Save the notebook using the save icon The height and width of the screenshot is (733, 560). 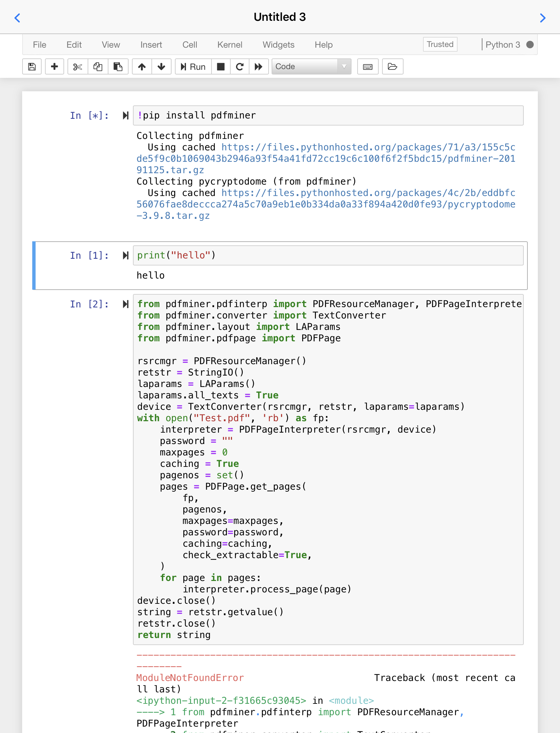point(32,66)
